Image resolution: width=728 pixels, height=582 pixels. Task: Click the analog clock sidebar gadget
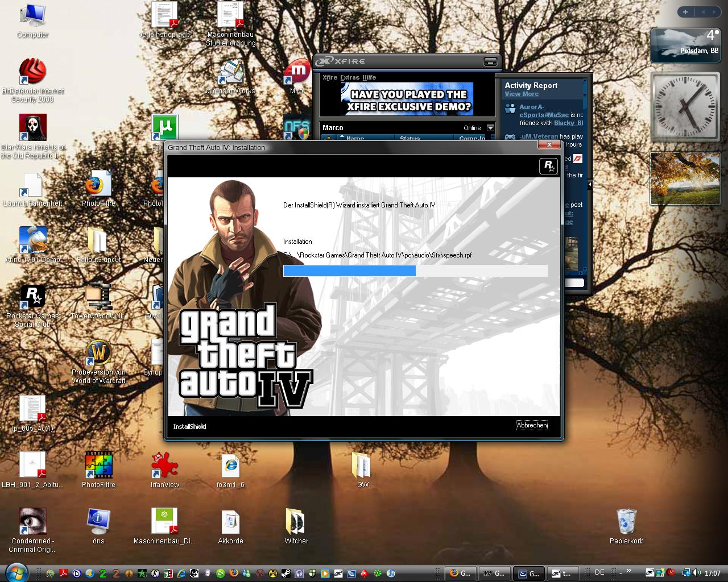(x=685, y=107)
